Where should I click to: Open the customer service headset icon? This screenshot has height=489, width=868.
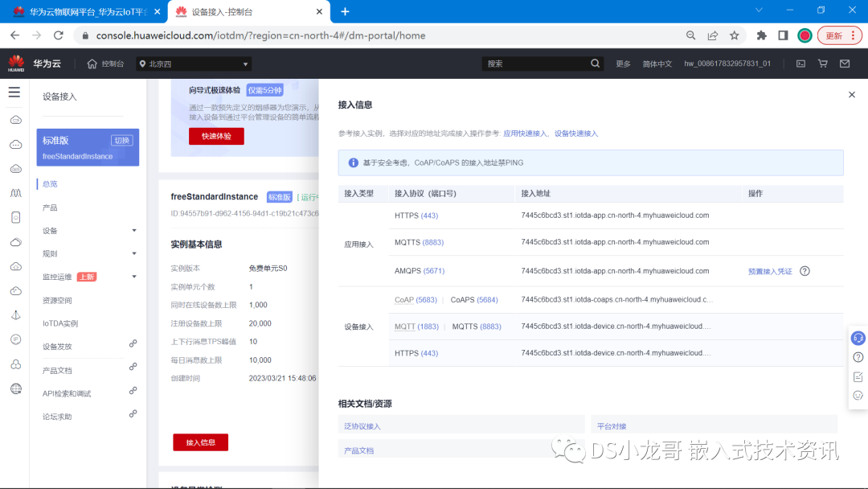pos(858,337)
